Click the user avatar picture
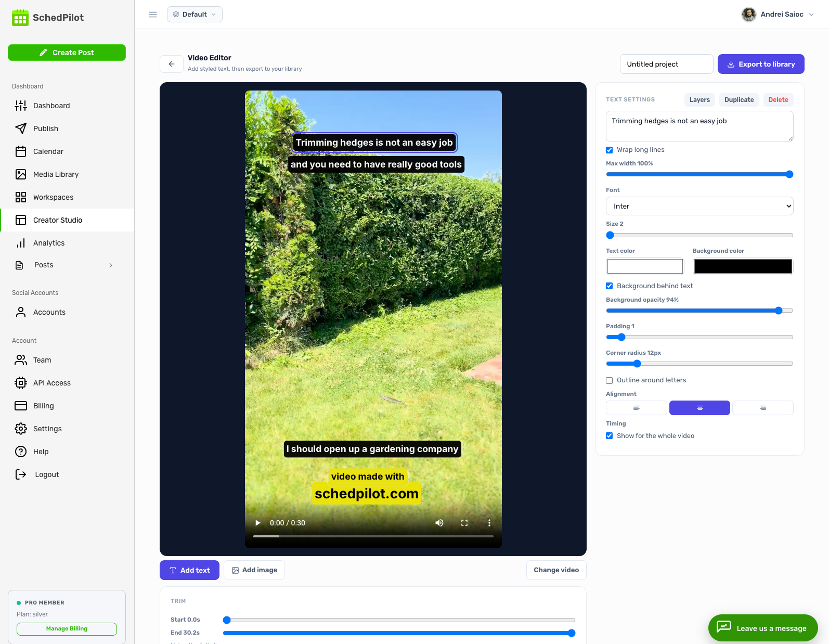 click(749, 15)
